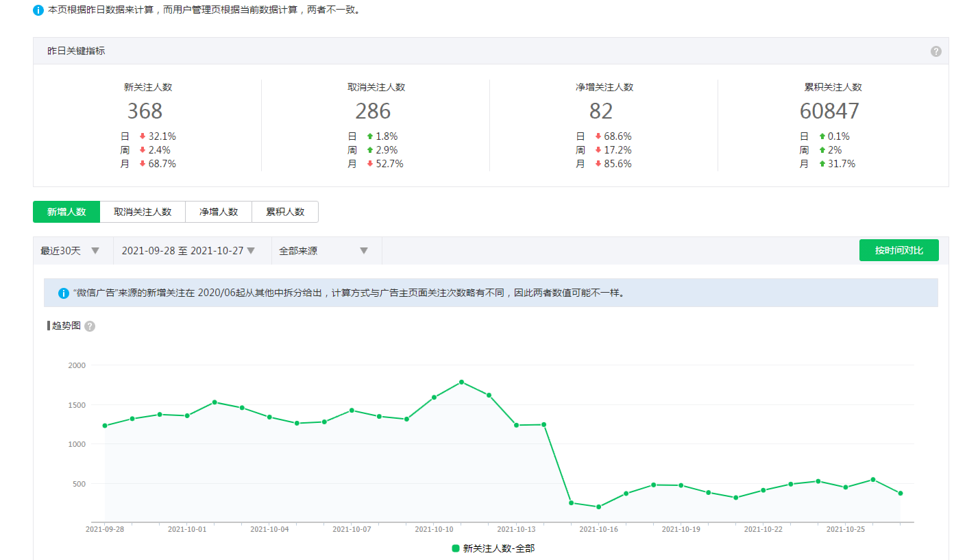Viewport: 954px width, 560px height.
Task: Switch to the 净增人数 tab
Action: [x=219, y=212]
